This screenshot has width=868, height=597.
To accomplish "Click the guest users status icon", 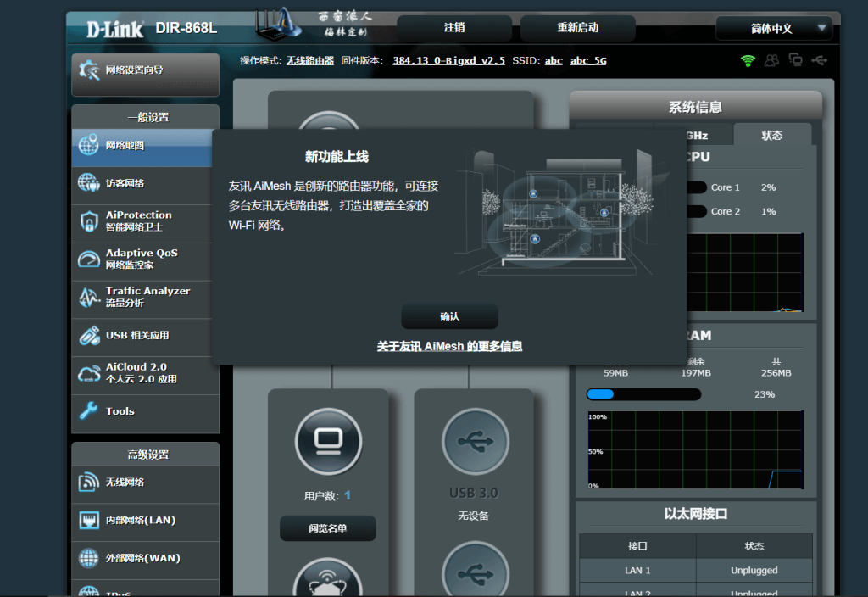I will click(771, 60).
